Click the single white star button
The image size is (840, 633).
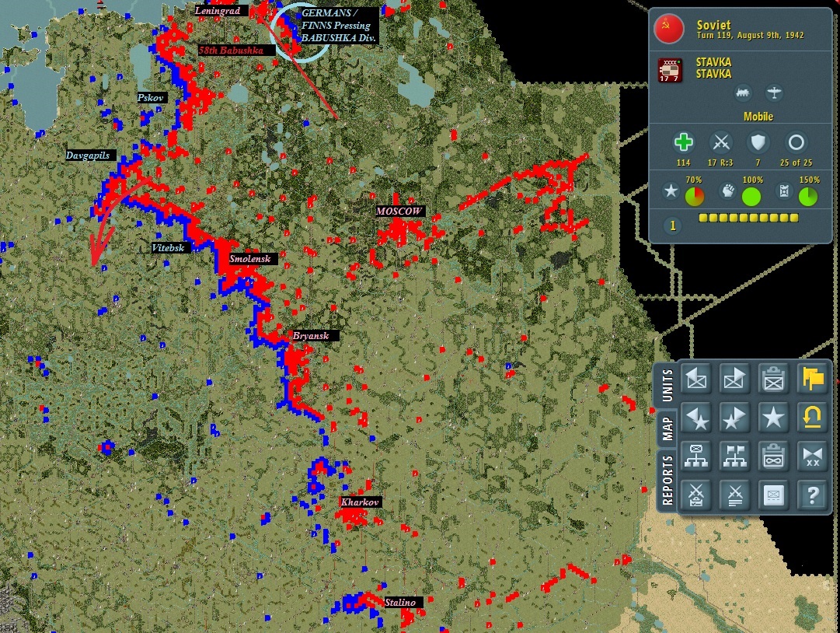click(x=773, y=418)
